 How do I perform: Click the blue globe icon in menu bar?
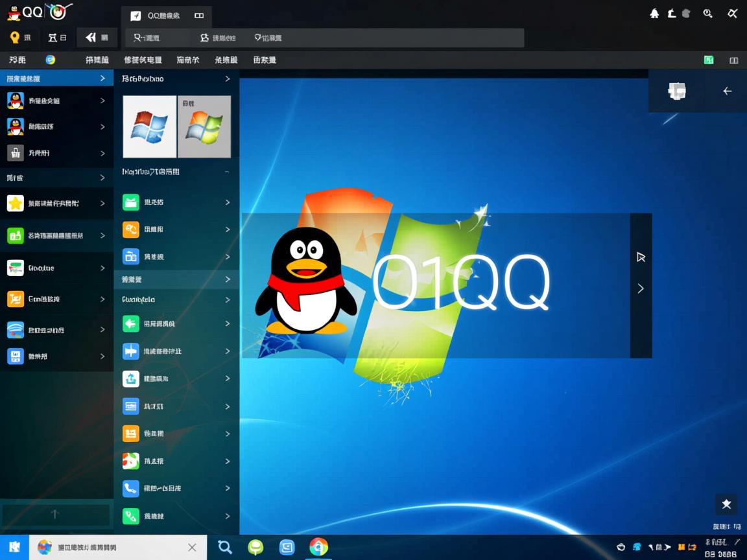coord(51,60)
